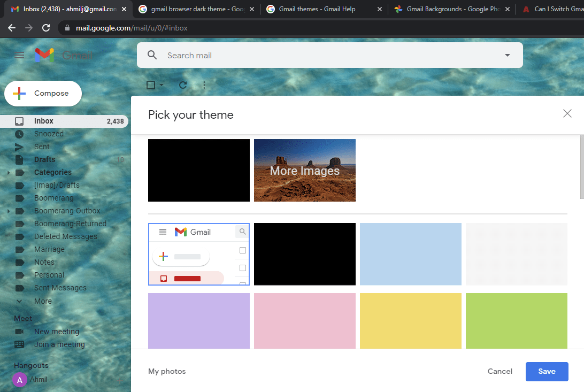Viewport: 584px width, 392px height.
Task: Open Boomerang-Returned label
Action: coord(71,224)
